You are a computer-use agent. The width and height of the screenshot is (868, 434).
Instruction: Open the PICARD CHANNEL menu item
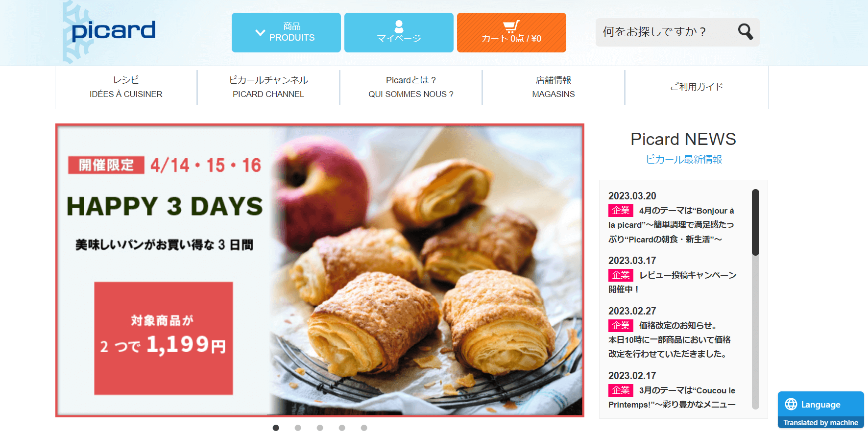click(x=268, y=87)
